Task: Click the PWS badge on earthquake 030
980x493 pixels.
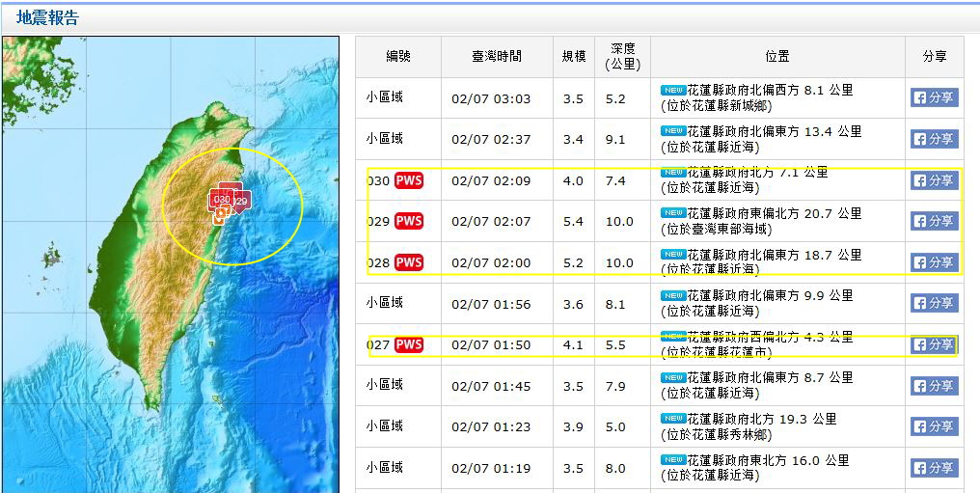Action: tap(409, 180)
